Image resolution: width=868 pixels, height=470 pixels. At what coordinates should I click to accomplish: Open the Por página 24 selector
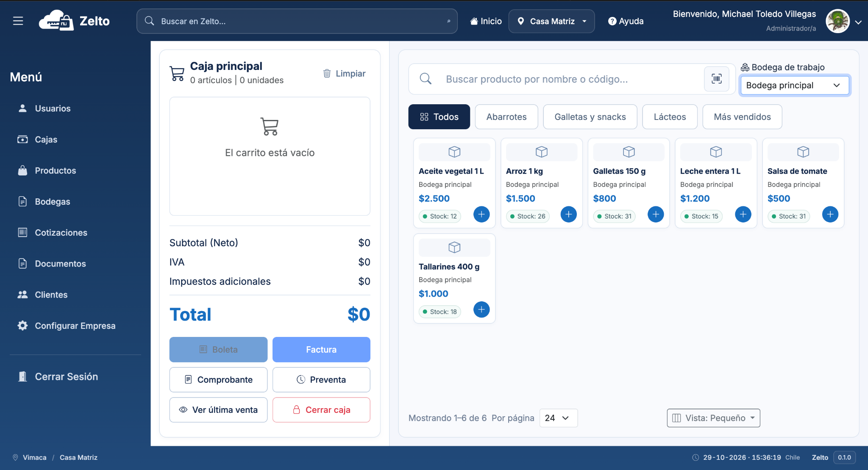click(558, 418)
